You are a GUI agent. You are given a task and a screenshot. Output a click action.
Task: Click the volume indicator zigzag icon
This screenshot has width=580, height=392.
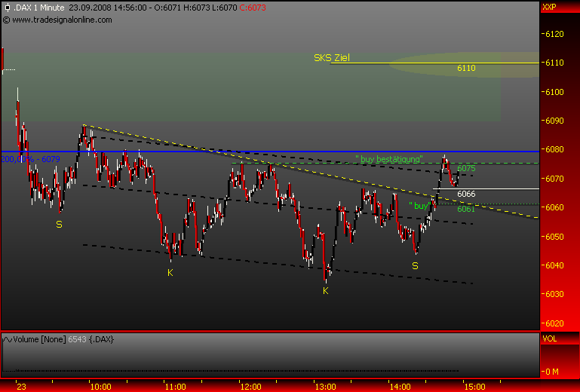(x=8, y=339)
